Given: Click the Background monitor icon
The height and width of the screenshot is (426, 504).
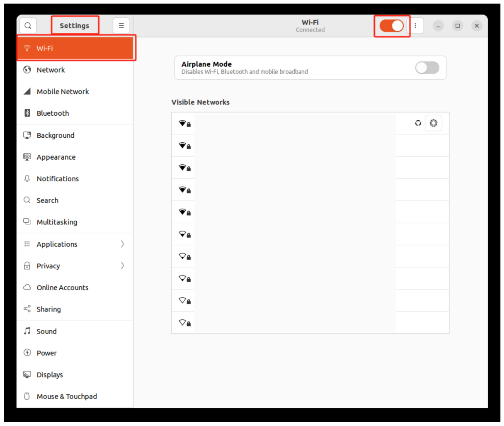Looking at the screenshot, I should 27,135.
